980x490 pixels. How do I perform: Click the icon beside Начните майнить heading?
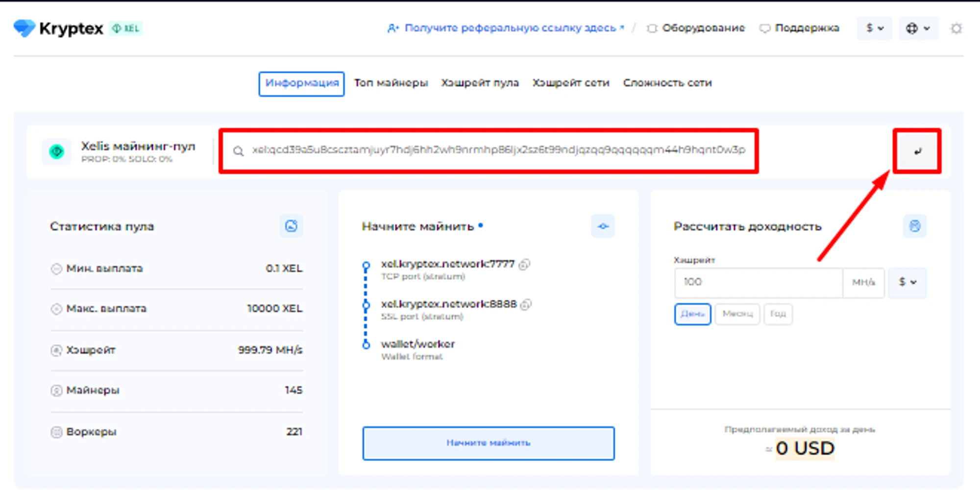point(603,226)
